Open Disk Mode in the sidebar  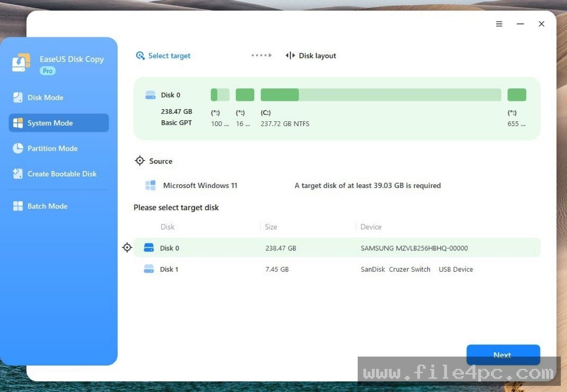click(x=59, y=98)
